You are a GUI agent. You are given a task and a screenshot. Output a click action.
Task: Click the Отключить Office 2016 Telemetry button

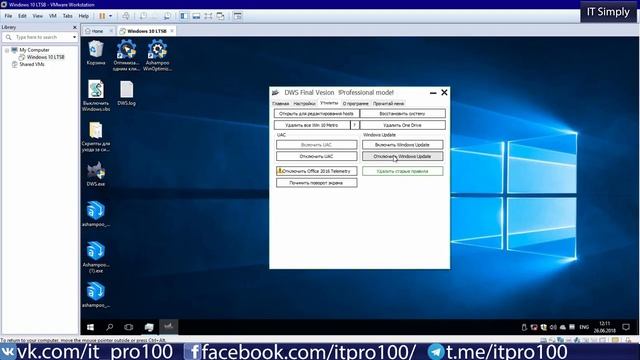[316, 171]
